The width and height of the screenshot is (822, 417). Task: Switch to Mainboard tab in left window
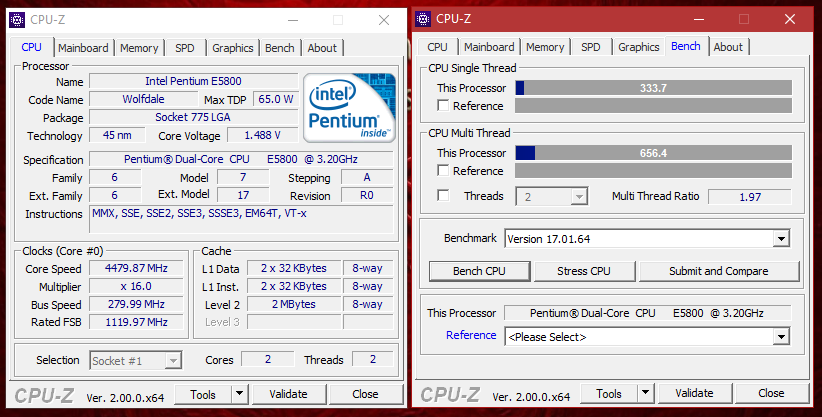(83, 48)
